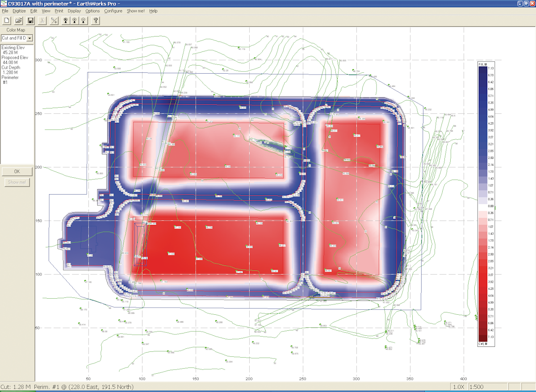The image size is (536, 392).
Task: Create a new file with the blank page icon
Action: 7,20
